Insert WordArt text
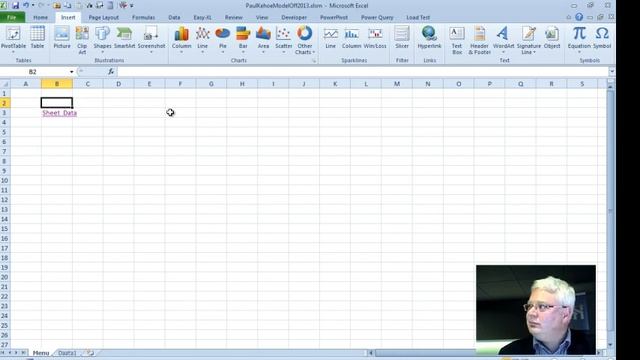640x360 pixels. [x=503, y=39]
